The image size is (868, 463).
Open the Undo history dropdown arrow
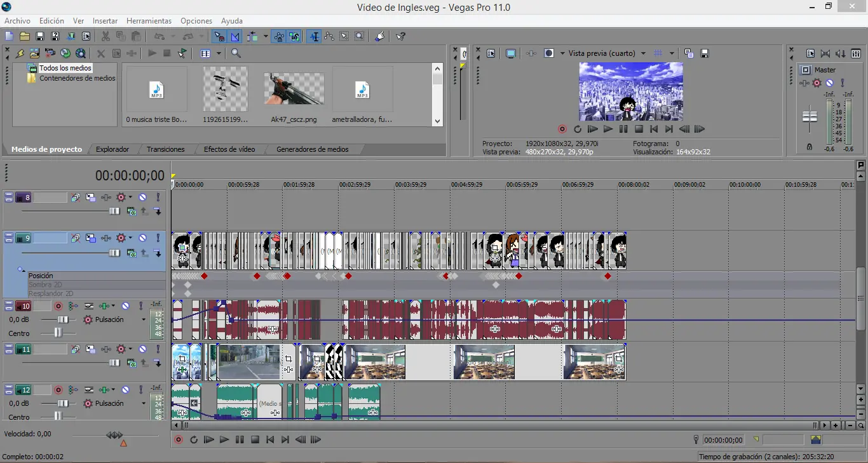(172, 37)
